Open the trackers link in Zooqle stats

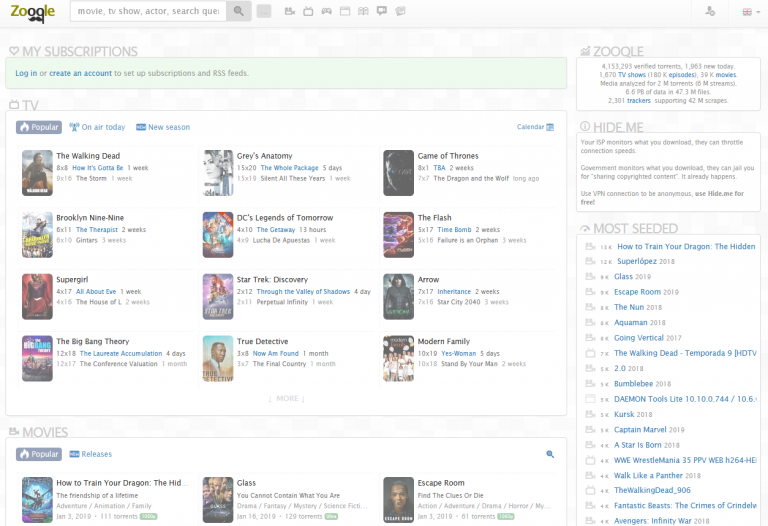(639, 100)
